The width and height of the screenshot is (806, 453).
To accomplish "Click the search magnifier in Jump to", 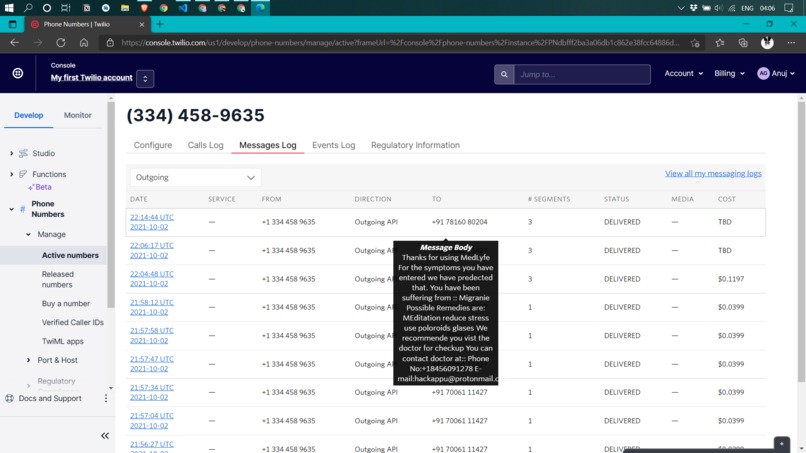I will 504,75.
